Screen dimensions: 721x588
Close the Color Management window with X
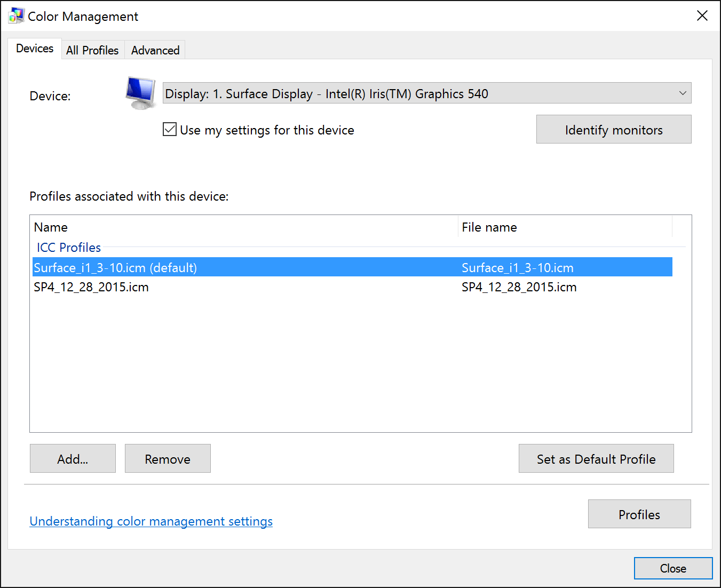point(702,16)
